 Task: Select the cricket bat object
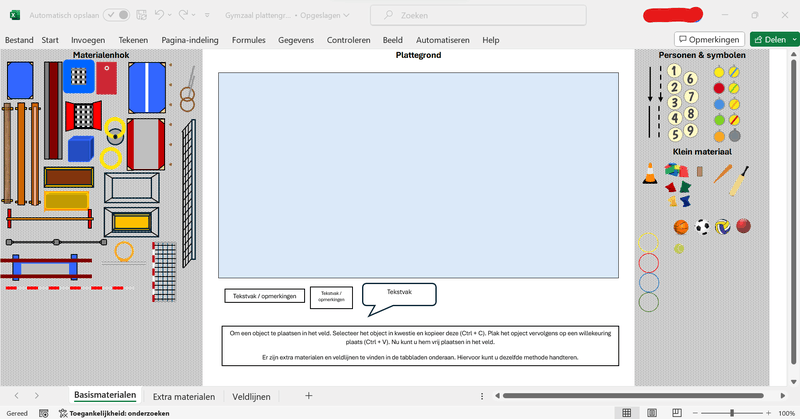[739, 181]
